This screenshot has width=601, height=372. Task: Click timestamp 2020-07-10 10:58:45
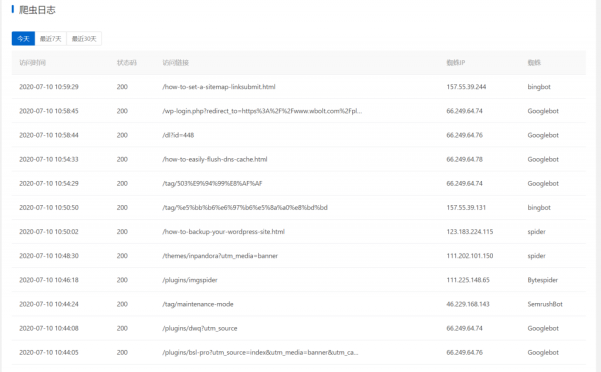(49, 111)
